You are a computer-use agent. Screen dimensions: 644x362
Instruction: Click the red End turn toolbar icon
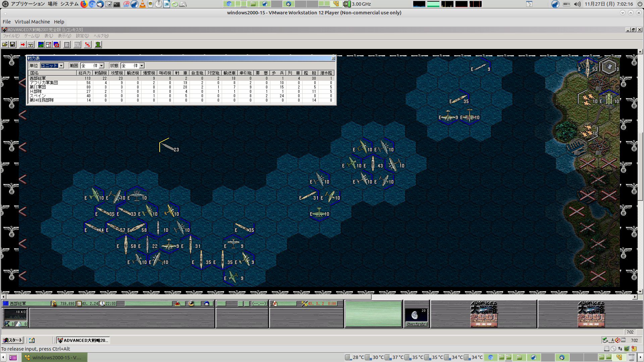[x=88, y=45]
